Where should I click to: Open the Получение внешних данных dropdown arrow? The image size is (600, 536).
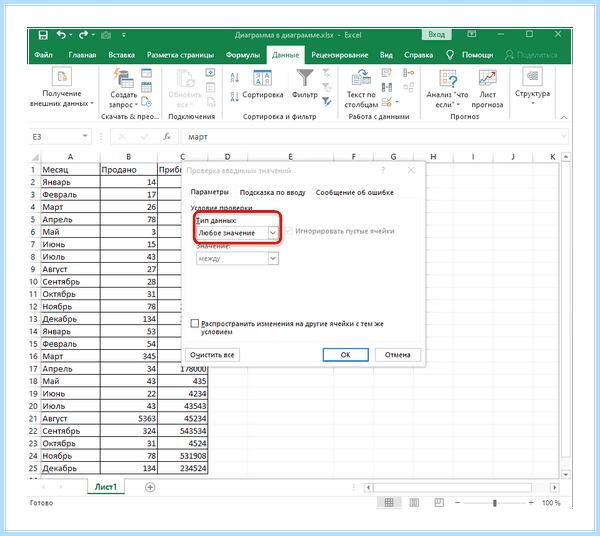tap(92, 104)
